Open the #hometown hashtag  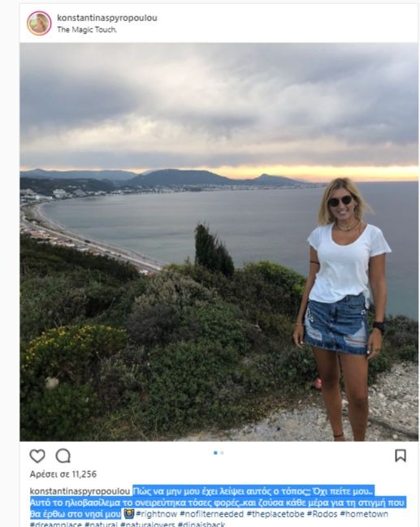click(x=364, y=514)
